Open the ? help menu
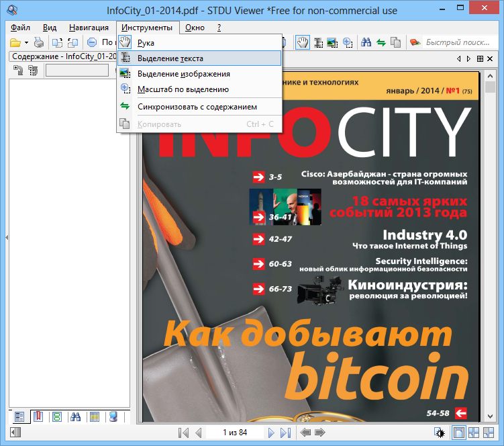Screen dimensions: 504x446 [x=219, y=28]
